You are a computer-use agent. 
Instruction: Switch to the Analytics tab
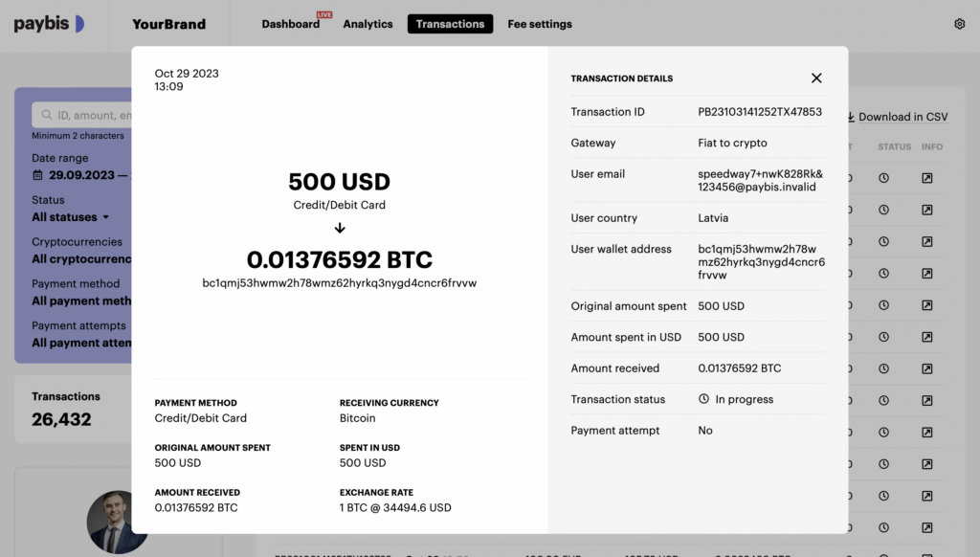[x=367, y=24]
